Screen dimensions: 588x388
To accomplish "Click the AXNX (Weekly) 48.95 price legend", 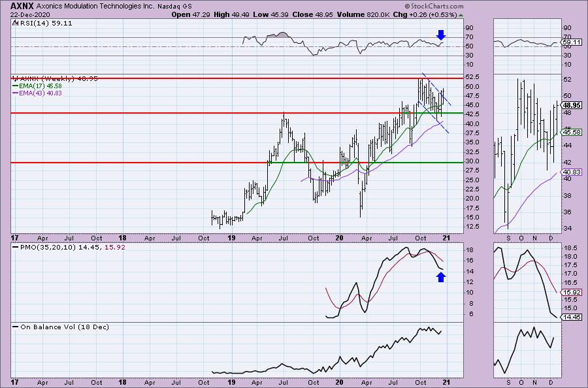I will pos(55,79).
